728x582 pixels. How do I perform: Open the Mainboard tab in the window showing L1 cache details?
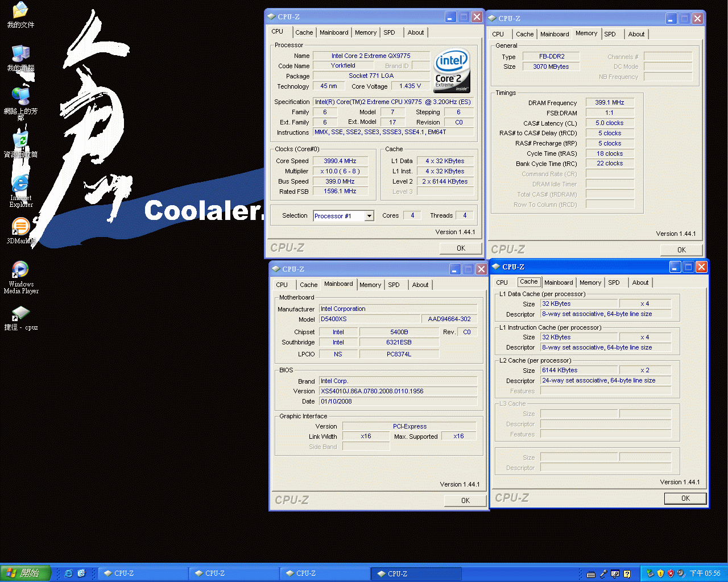558,282
